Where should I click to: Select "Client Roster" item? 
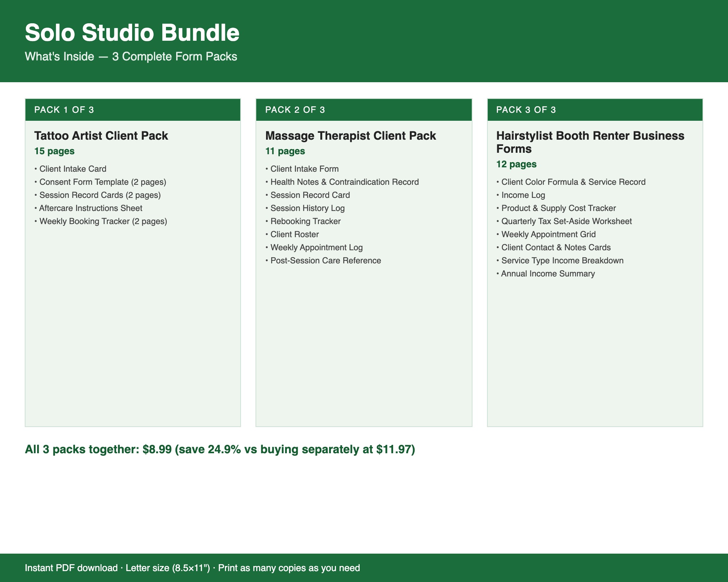292,234
